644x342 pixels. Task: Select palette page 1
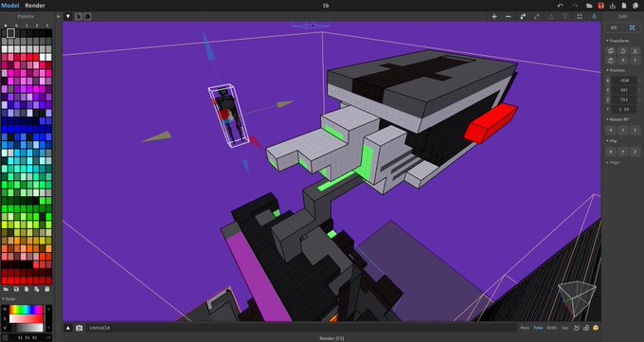click(x=27, y=26)
